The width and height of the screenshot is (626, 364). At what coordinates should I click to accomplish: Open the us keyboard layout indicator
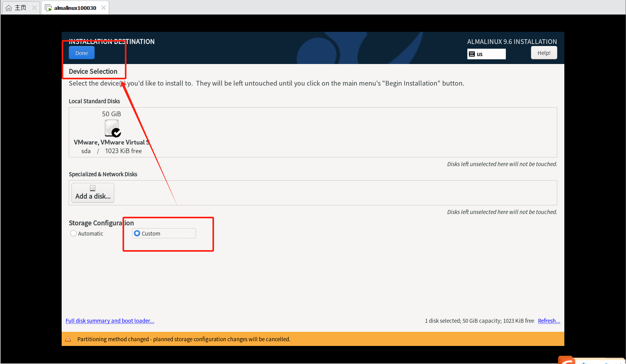click(x=486, y=54)
